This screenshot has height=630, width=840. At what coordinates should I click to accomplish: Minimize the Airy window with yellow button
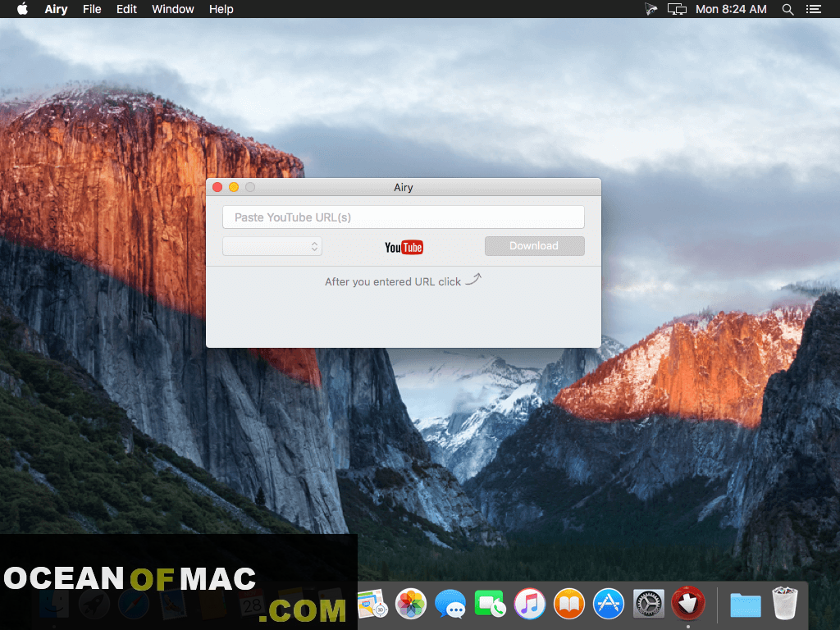click(234, 187)
